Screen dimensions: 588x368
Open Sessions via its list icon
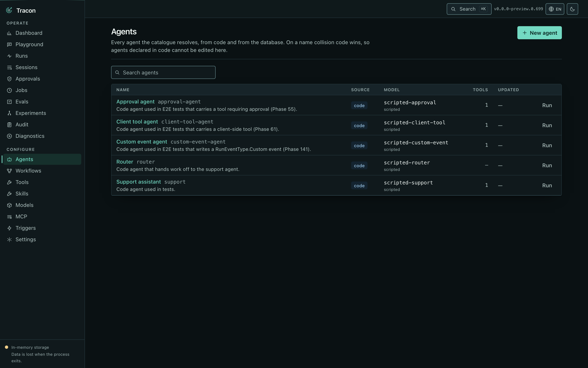[x=9, y=67]
